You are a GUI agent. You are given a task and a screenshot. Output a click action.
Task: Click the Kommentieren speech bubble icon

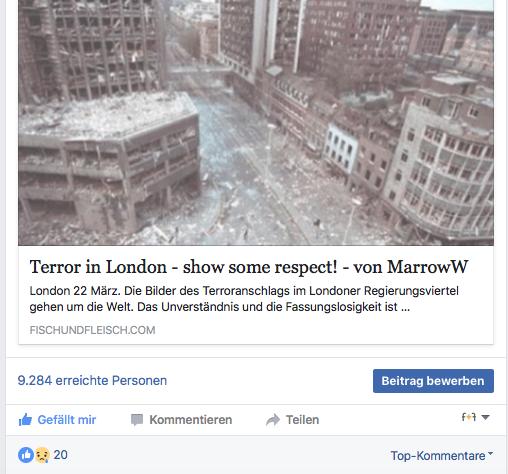(x=137, y=420)
